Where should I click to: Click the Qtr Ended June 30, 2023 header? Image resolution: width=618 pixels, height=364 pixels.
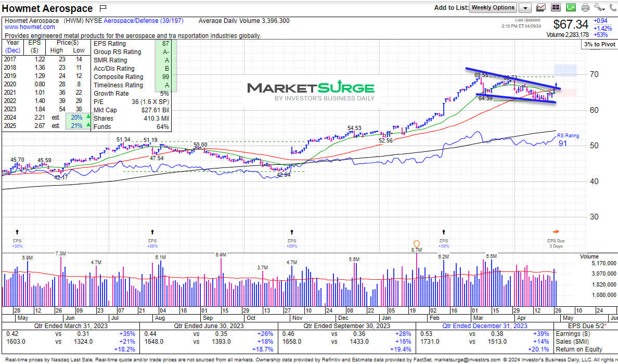click(x=209, y=326)
